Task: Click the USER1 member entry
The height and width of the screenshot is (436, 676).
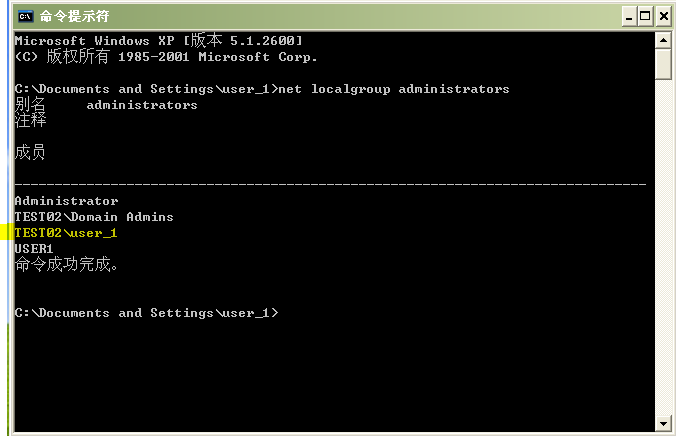Action: click(34, 249)
